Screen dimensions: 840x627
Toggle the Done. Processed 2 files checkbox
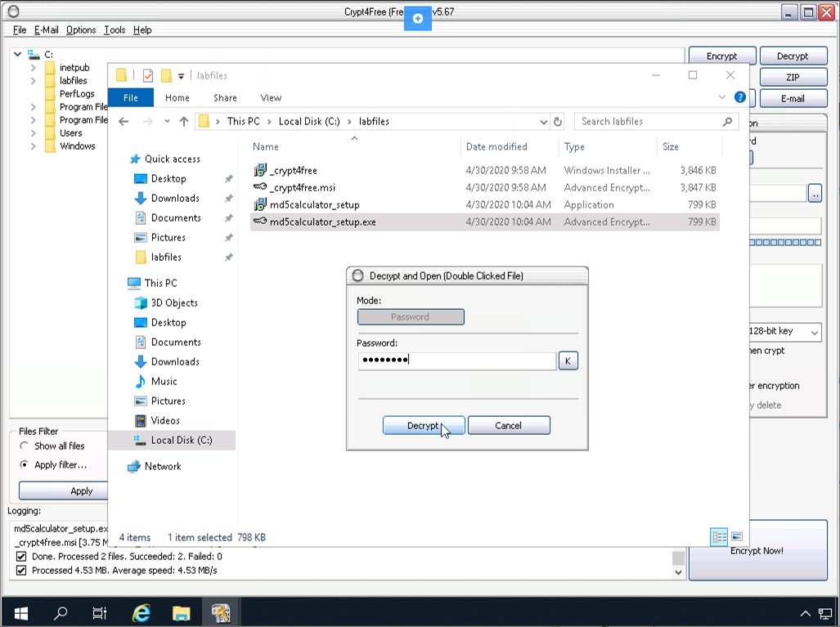click(21, 557)
